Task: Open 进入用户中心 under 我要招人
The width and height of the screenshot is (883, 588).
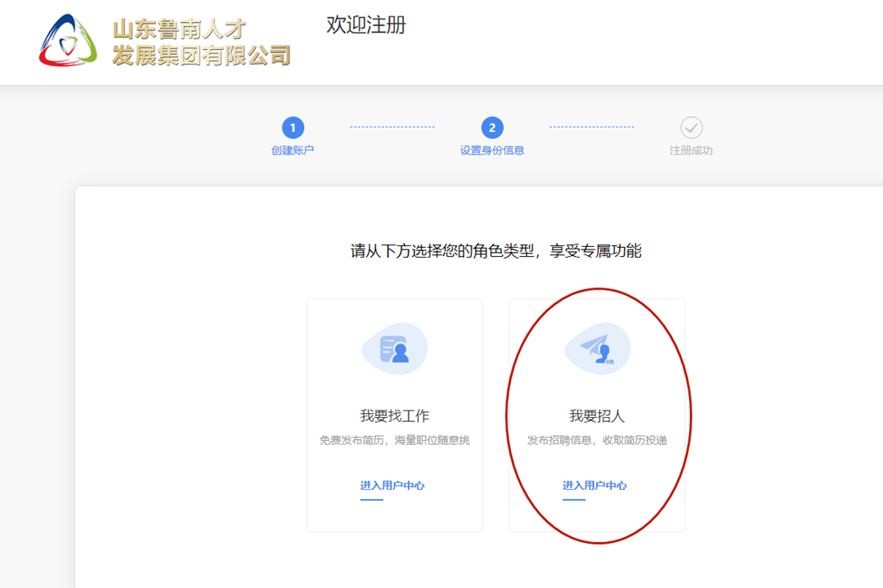Action: (x=594, y=486)
